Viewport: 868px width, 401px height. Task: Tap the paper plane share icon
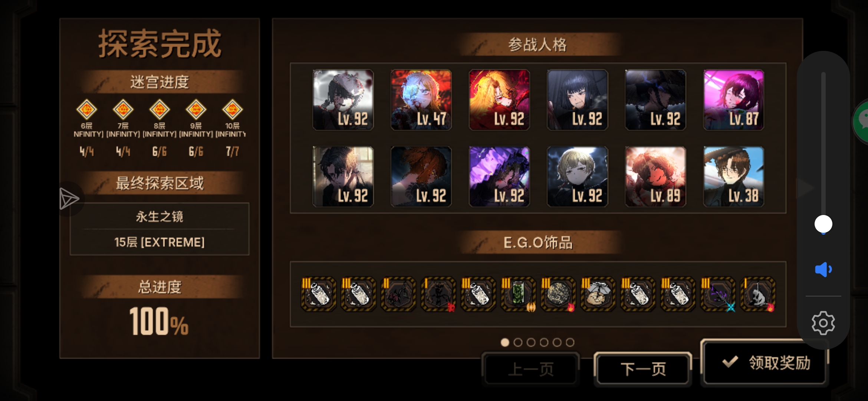(69, 199)
